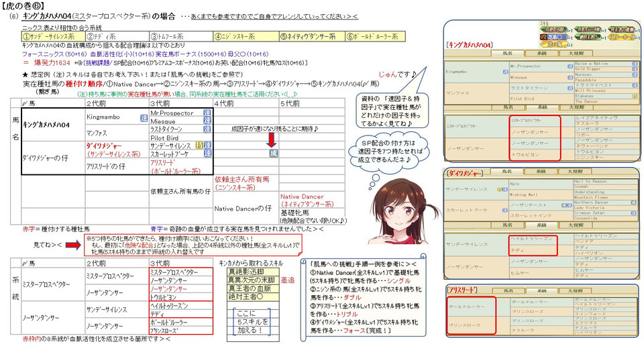Click the gray 成 factor icon

click(x=273, y=153)
